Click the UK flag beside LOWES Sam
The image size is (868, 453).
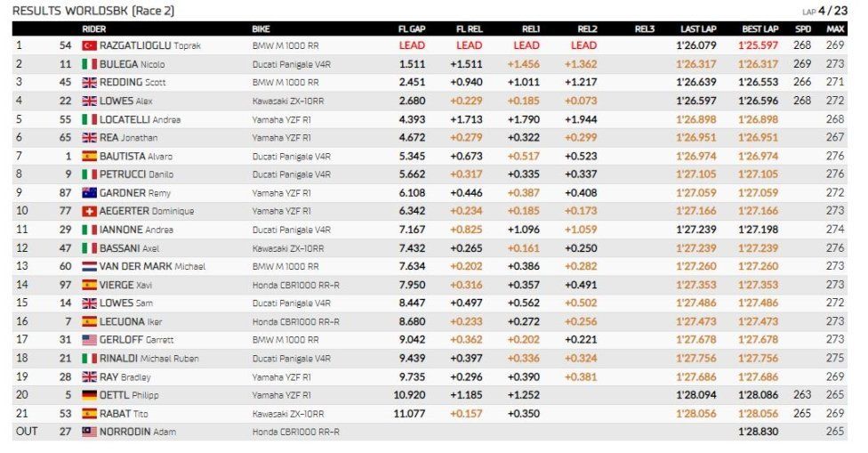89,303
